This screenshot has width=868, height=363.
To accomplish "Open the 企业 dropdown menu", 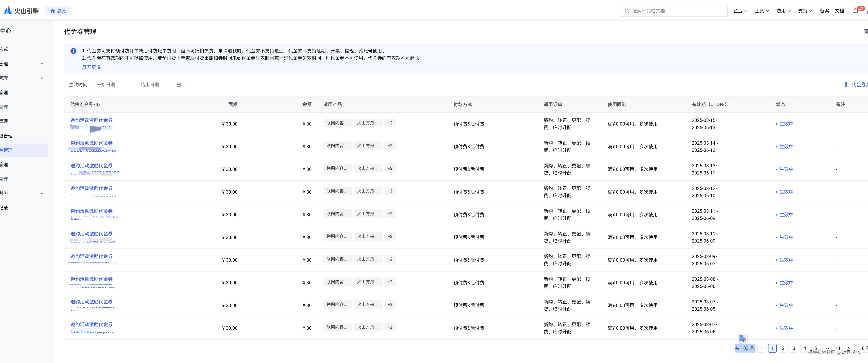I will click(x=740, y=11).
